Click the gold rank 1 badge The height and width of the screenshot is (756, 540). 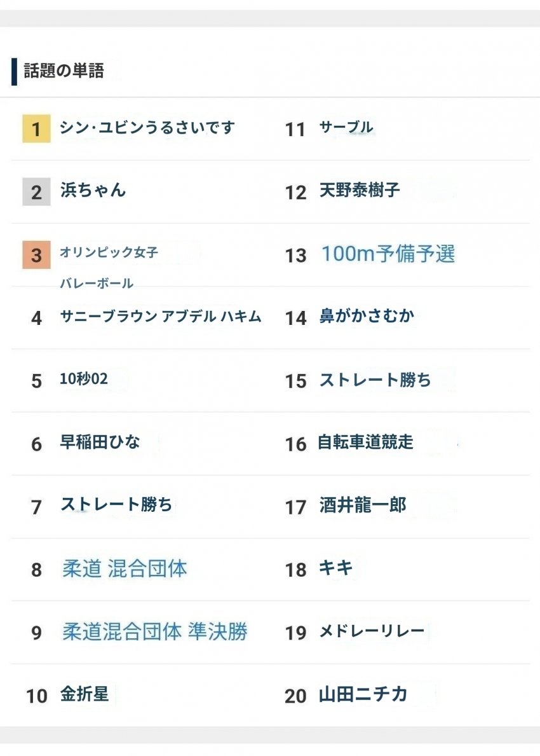tap(37, 128)
